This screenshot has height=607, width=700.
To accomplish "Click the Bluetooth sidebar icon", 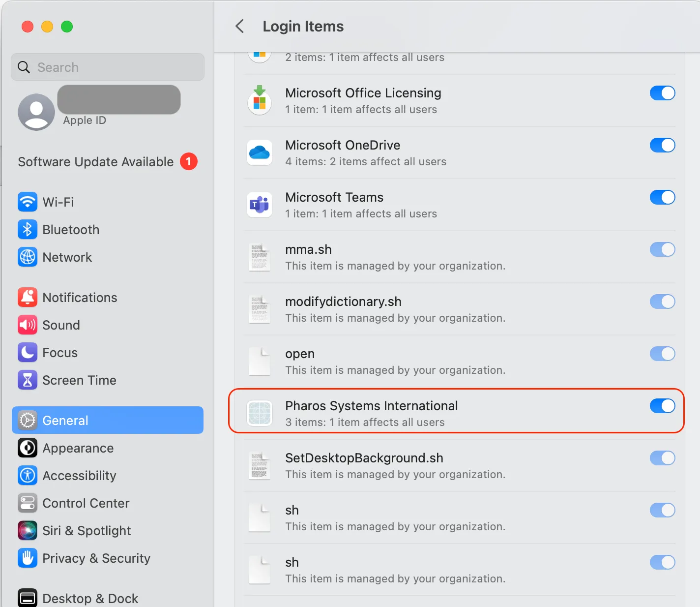I will pyautogui.click(x=28, y=229).
